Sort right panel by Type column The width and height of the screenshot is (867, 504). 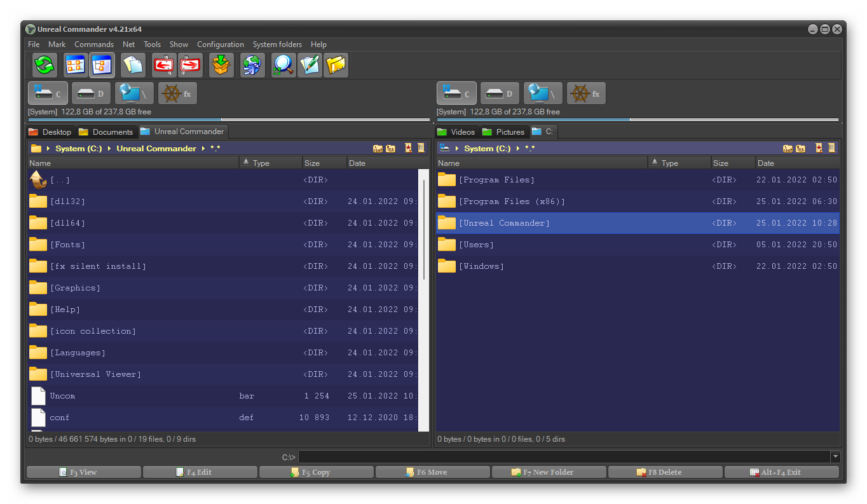tap(679, 163)
